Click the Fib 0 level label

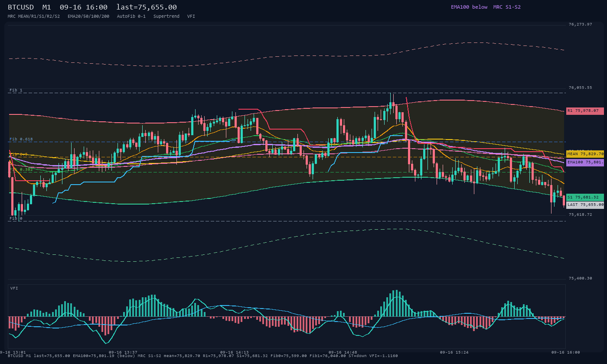tap(16, 218)
